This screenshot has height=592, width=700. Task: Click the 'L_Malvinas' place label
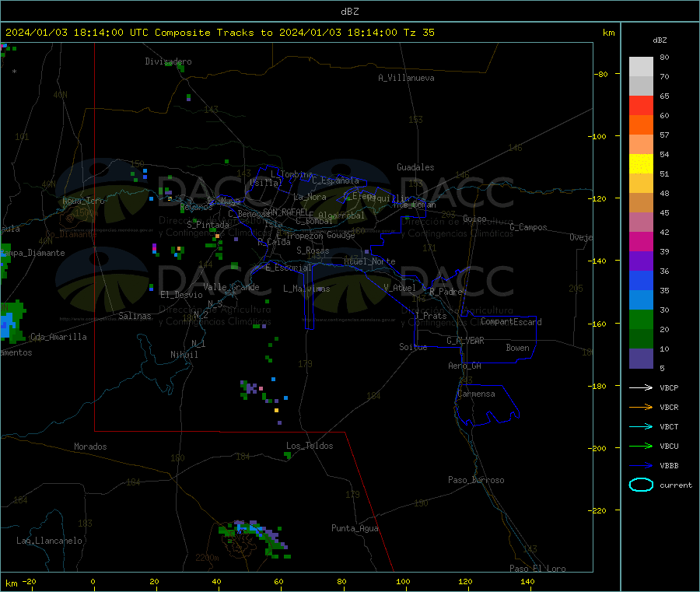point(306,289)
